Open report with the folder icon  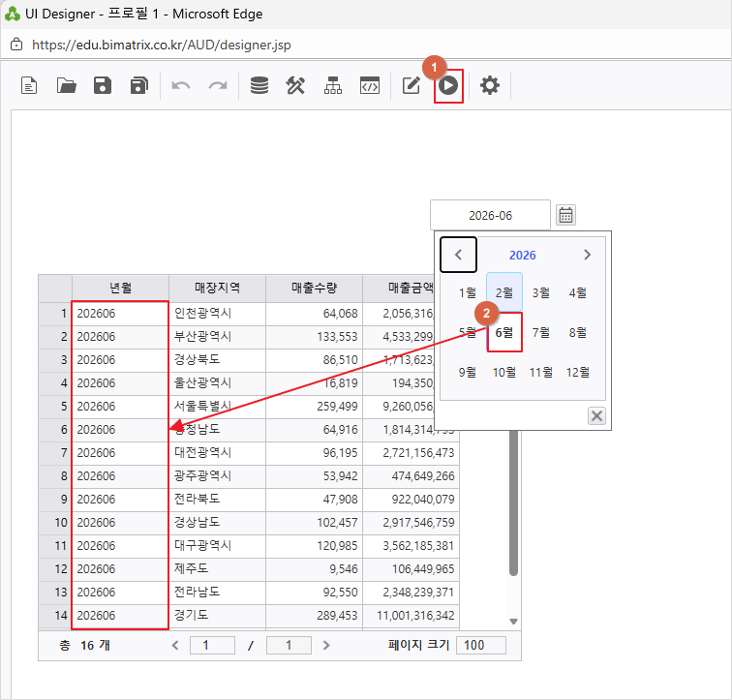[x=66, y=86]
